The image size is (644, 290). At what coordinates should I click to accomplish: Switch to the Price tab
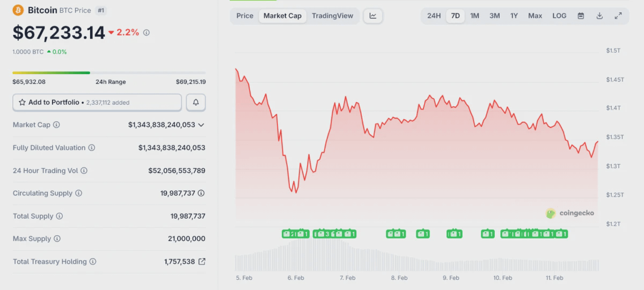pos(245,16)
